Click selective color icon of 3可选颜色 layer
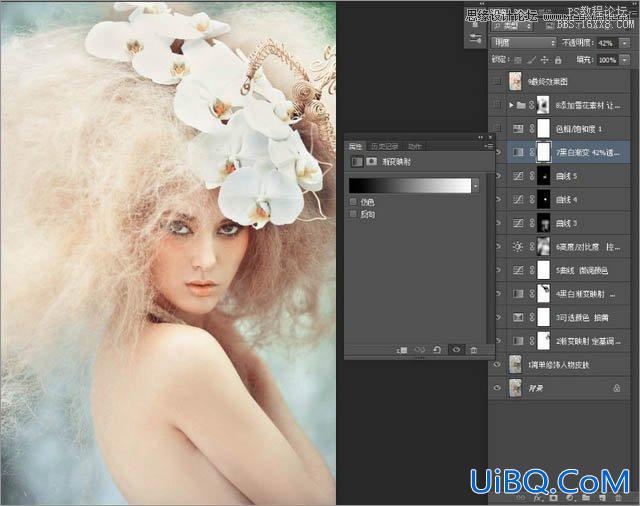The height and width of the screenshot is (506, 640). 518,317
